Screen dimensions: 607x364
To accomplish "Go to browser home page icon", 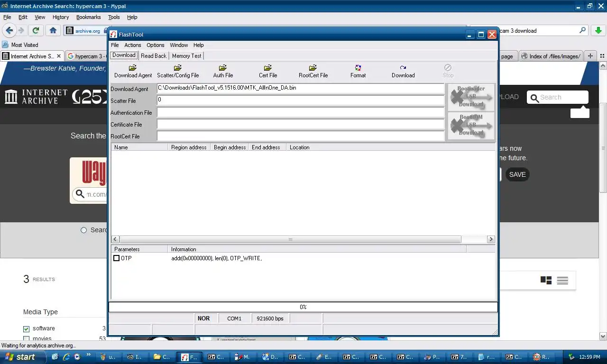I will click(53, 30).
